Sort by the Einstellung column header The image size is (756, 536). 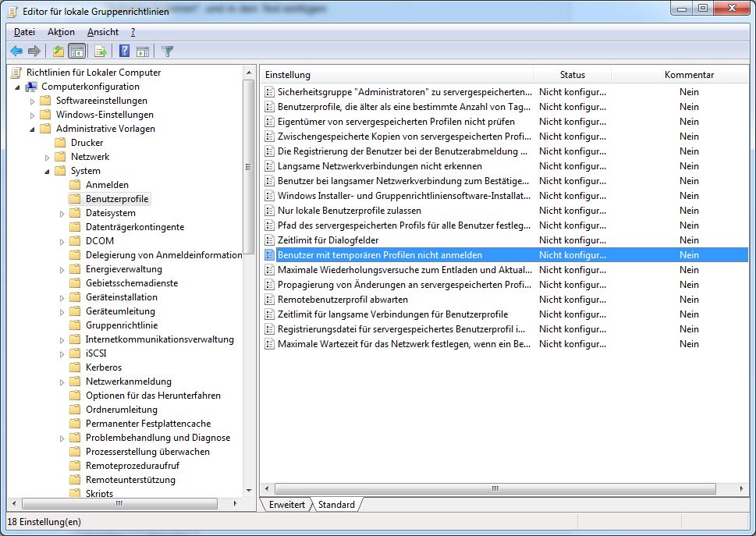point(398,75)
